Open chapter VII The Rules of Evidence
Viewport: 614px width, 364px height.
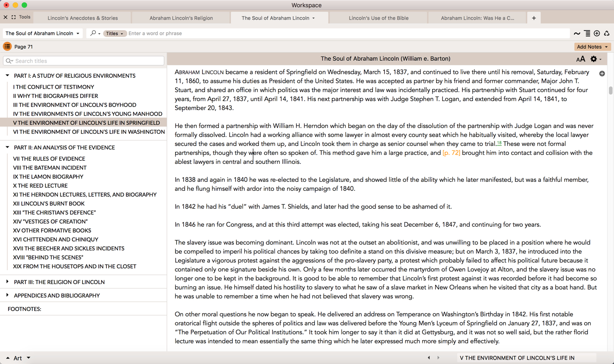49,158
